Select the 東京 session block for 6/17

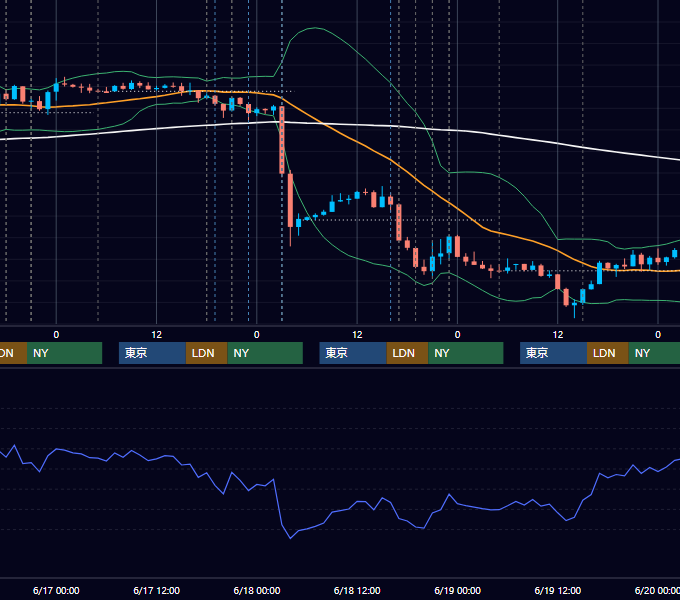point(152,353)
